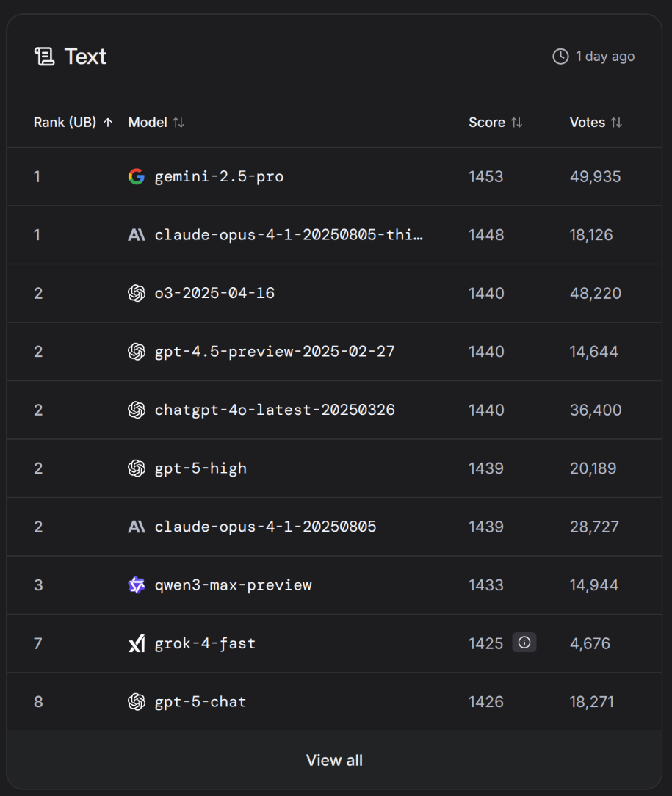
Task: Click the OpenAI icon beside gpt-5-chat
Action: click(x=137, y=702)
